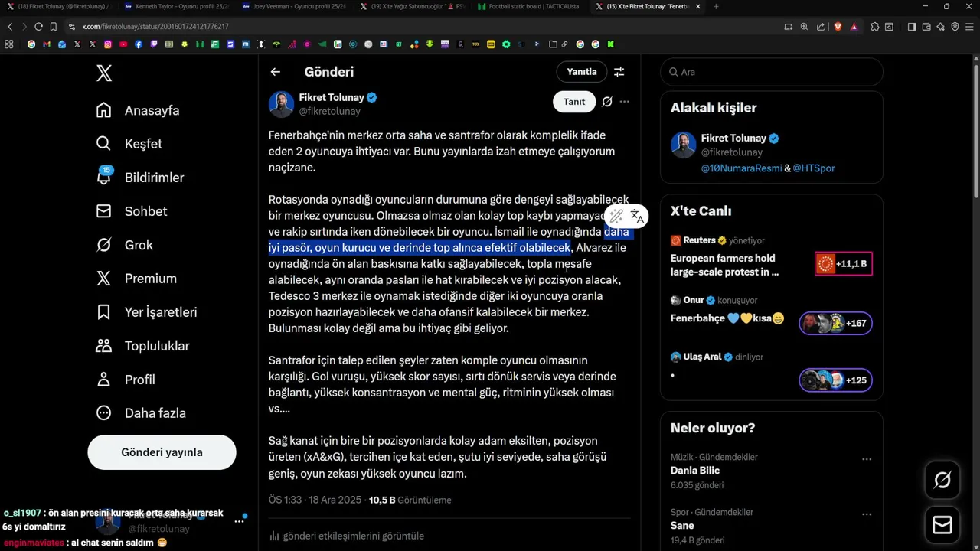Open reply filter settings icon

(619, 72)
